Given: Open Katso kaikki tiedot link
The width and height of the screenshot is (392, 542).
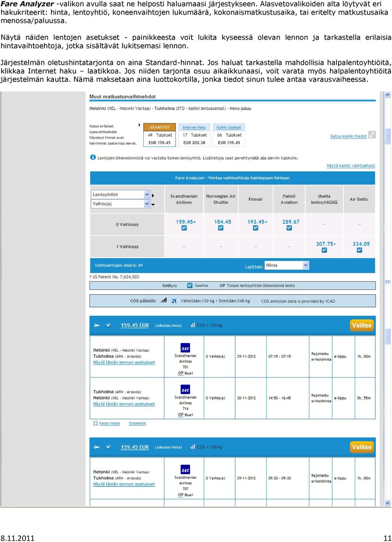Looking at the screenshot, I should [x=348, y=136].
